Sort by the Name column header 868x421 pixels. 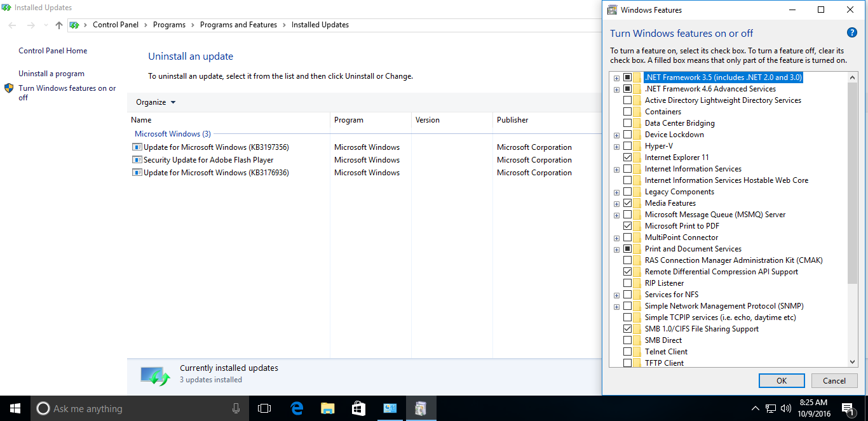[229, 120]
